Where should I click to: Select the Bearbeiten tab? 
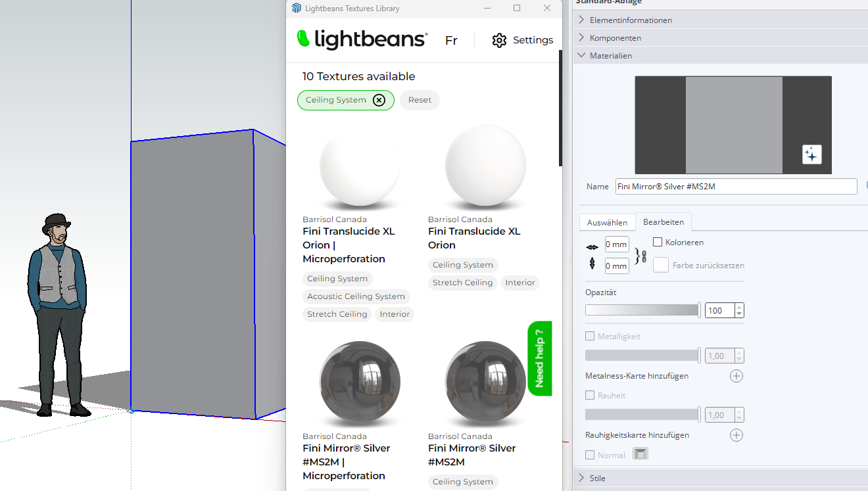pos(664,222)
